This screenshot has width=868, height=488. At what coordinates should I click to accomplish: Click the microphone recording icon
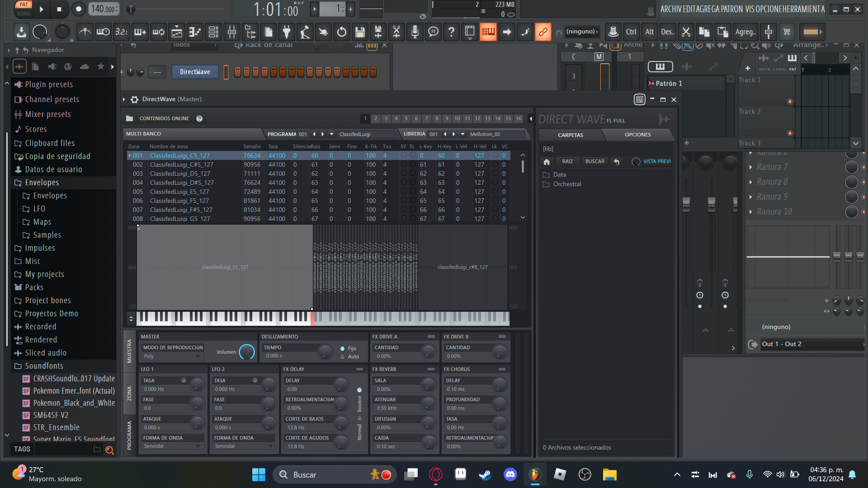coord(415,32)
